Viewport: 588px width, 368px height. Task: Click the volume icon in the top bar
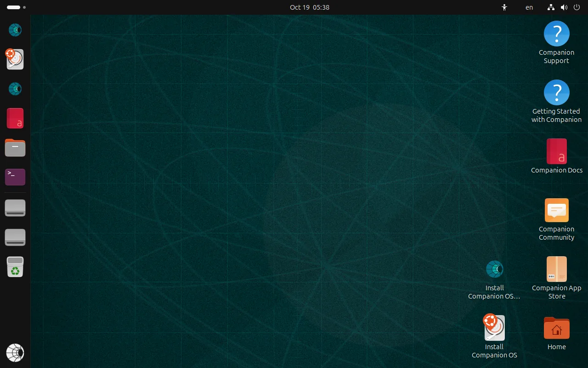point(564,7)
